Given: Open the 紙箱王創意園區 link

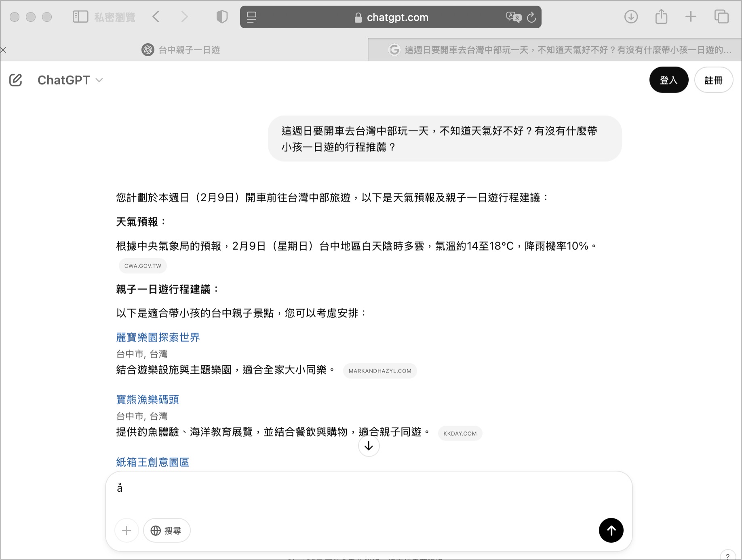Looking at the screenshot, I should point(153,462).
